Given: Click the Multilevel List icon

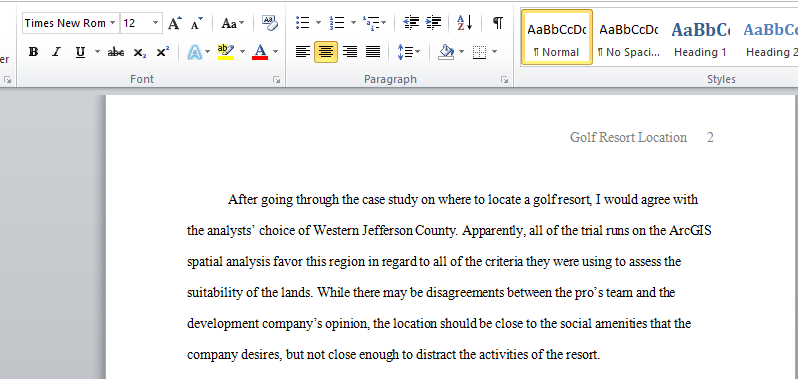Looking at the screenshot, I should pyautogui.click(x=371, y=23).
